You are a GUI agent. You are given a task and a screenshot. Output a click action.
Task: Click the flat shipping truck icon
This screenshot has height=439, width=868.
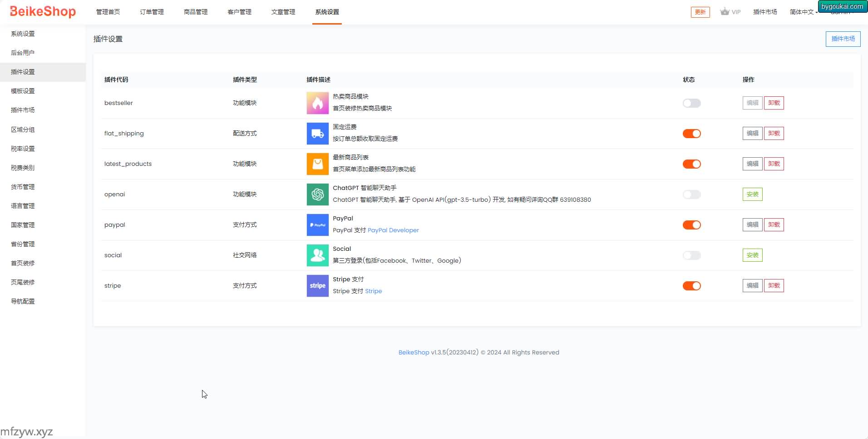coord(317,134)
